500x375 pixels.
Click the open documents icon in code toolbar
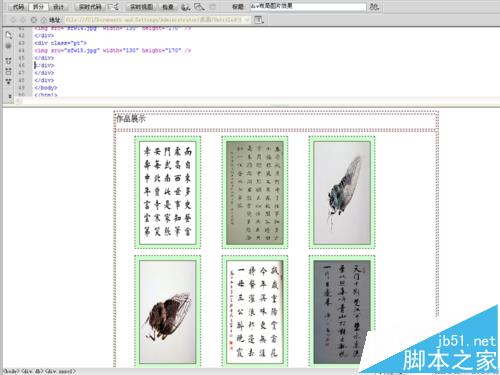(x=9, y=35)
